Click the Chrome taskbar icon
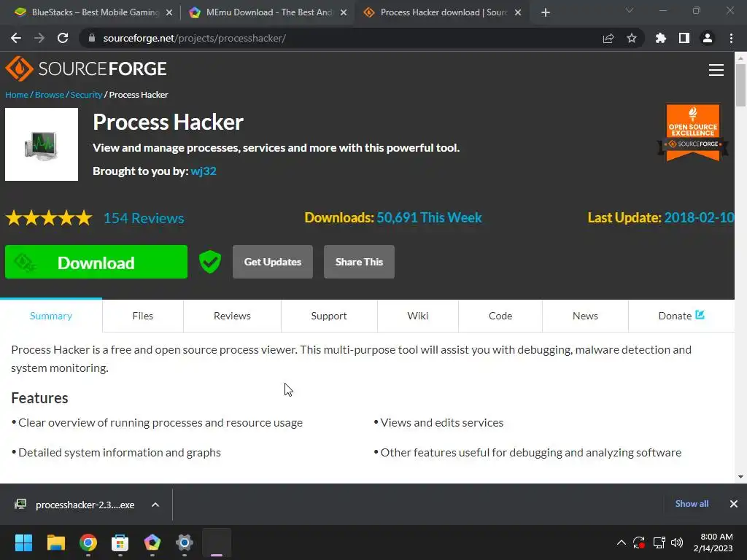The height and width of the screenshot is (560, 747). [x=88, y=542]
